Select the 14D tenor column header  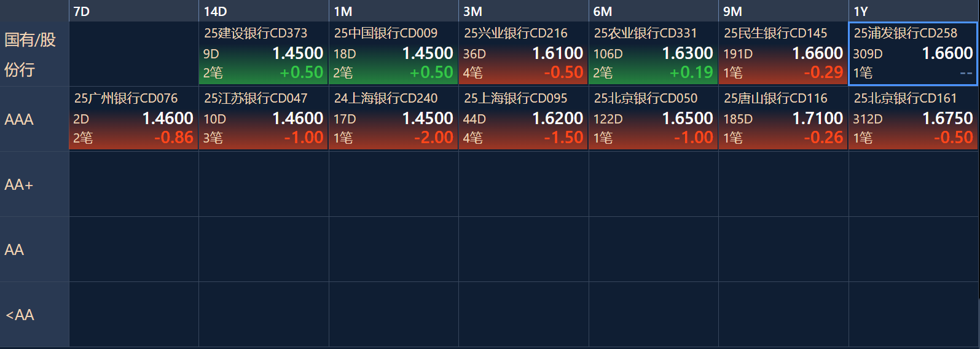tap(264, 11)
